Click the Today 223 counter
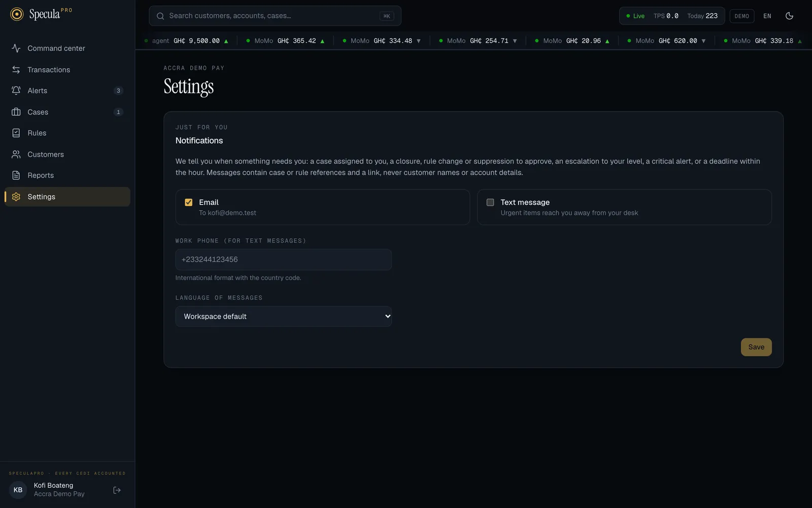 702,16
